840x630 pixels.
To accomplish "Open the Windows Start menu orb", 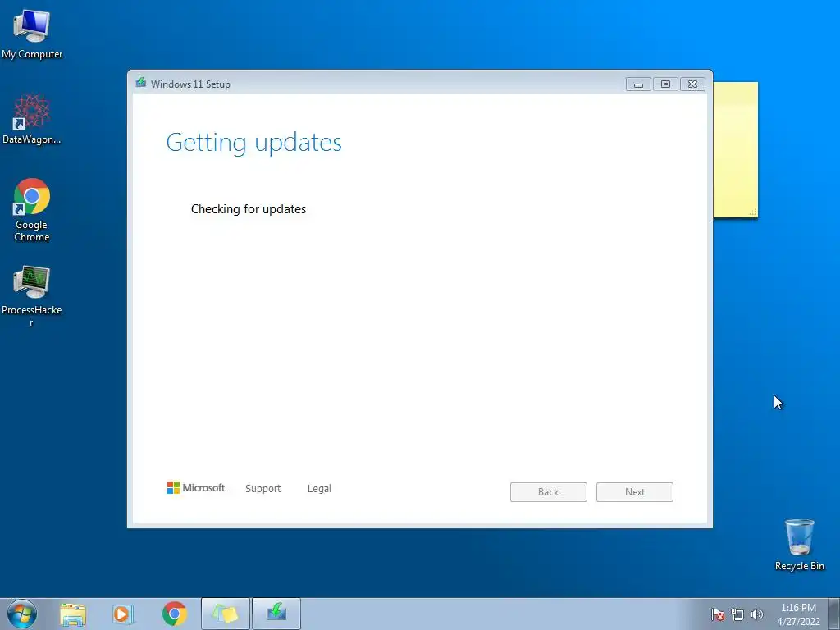I will point(22,614).
